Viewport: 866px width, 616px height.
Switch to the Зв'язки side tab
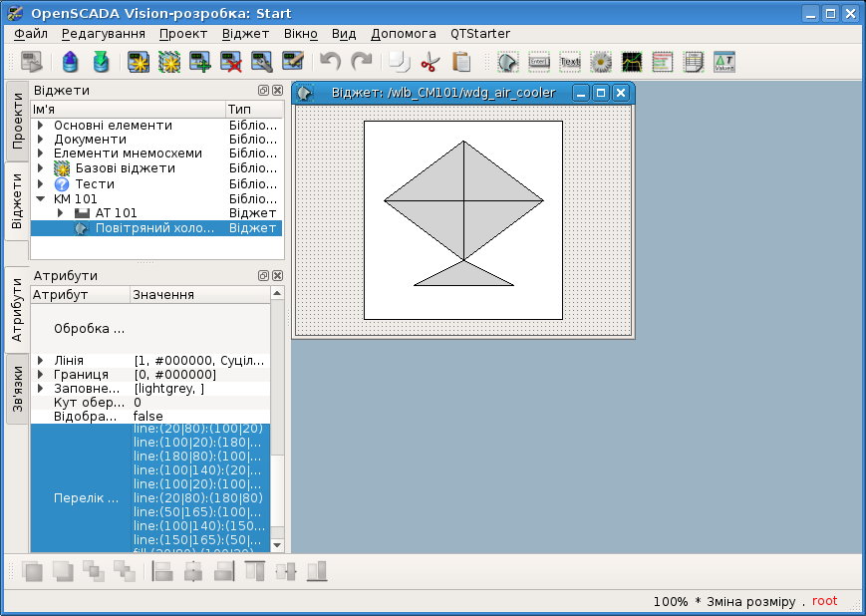(18, 394)
